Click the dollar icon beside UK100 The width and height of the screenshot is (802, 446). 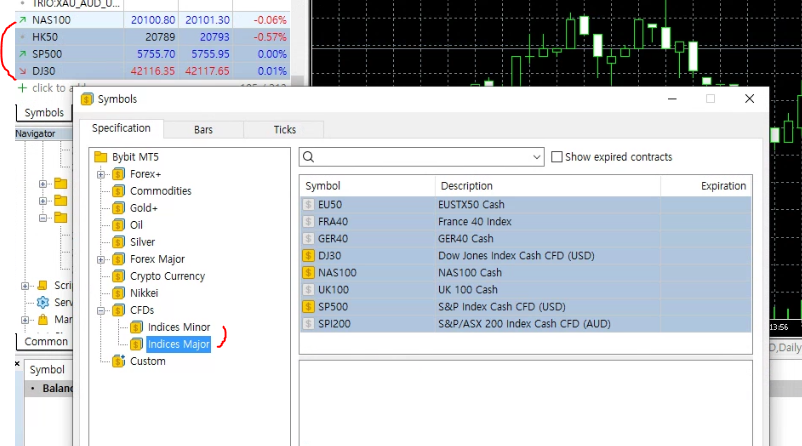(x=308, y=289)
